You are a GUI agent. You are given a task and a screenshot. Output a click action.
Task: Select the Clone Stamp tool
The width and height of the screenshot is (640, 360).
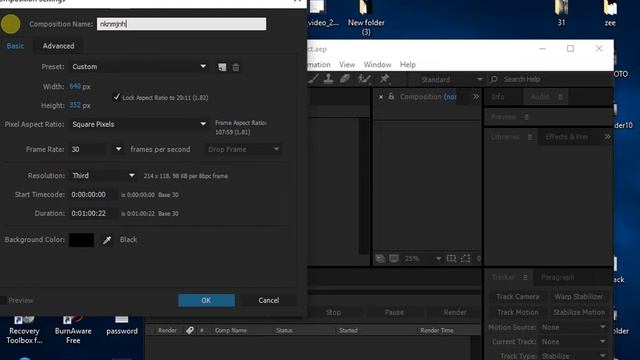(x=329, y=79)
